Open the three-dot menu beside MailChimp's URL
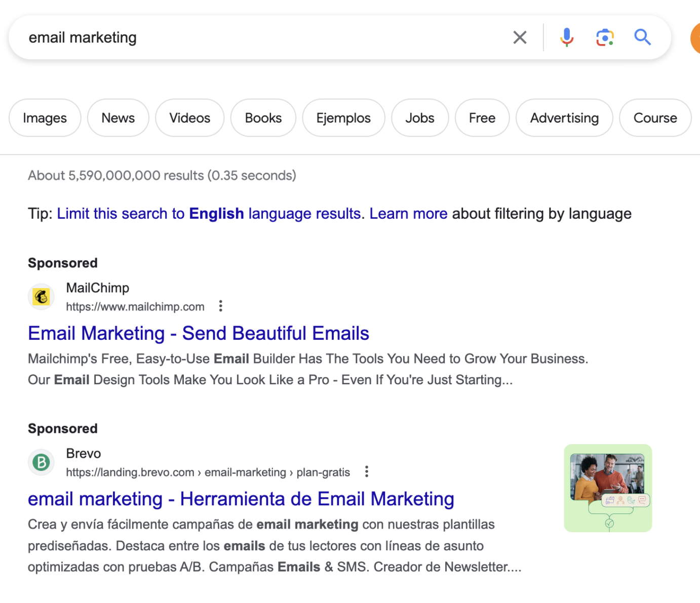The image size is (700, 603). click(x=221, y=306)
